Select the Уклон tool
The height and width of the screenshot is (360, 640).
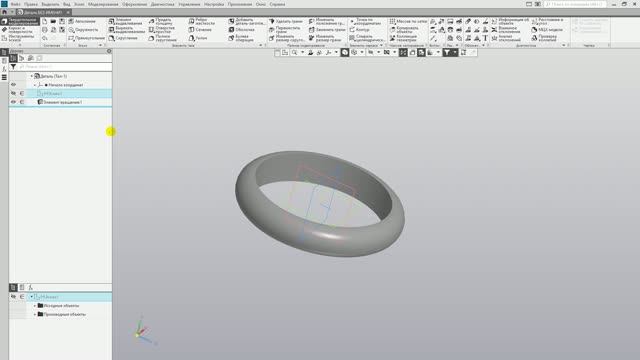point(198,38)
